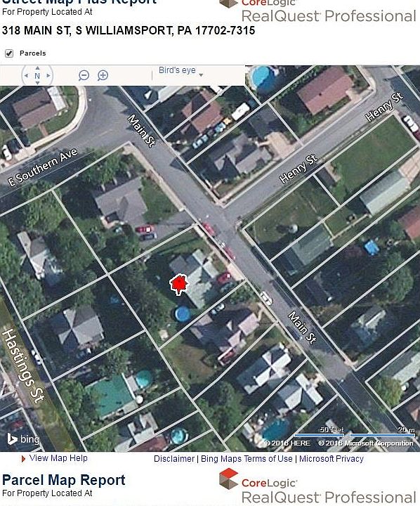Image resolution: width=420 pixels, height=506 pixels.
Task: Click the zoom out magnifier icon
Action: coord(84,75)
